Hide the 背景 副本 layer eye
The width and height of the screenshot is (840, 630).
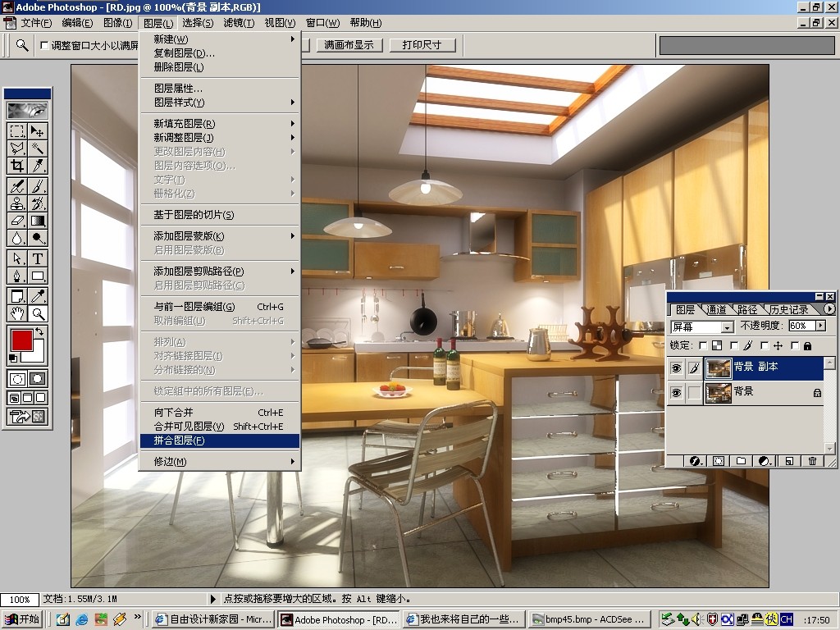(677, 368)
